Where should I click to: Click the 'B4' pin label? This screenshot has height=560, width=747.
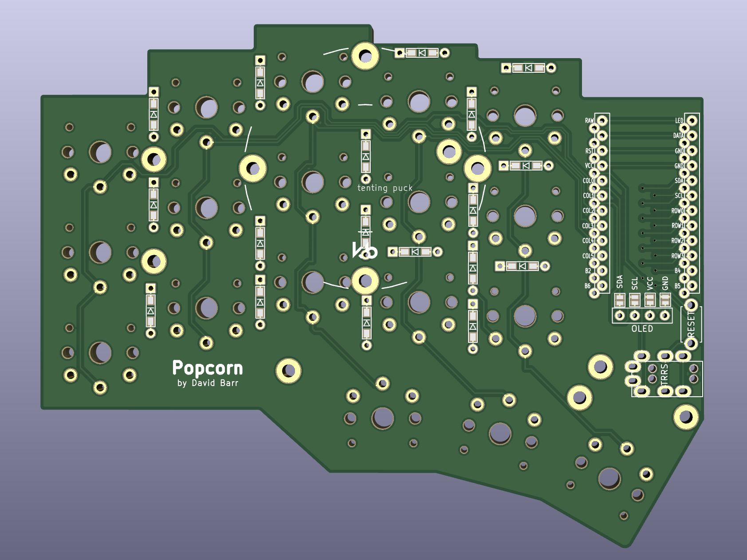pos(677,271)
